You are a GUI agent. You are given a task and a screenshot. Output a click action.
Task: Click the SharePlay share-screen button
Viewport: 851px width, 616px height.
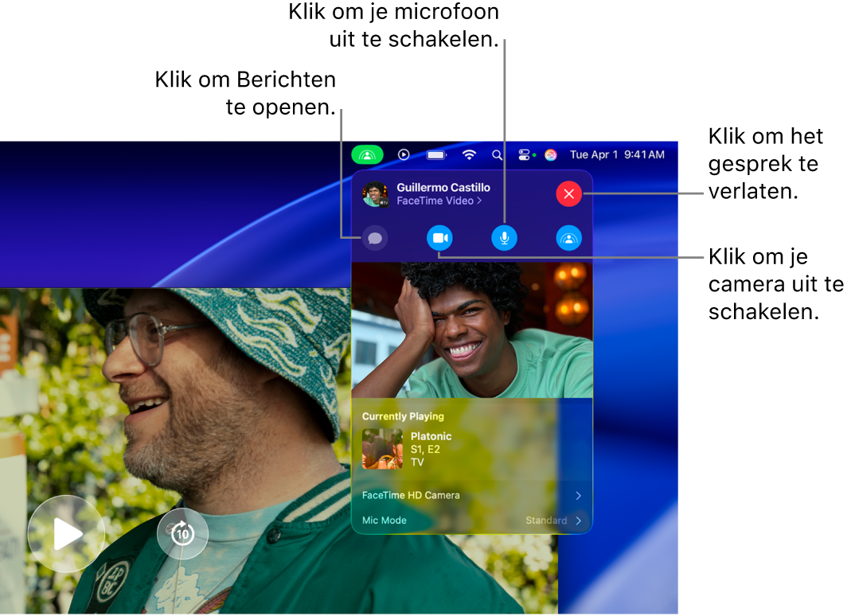[568, 238]
